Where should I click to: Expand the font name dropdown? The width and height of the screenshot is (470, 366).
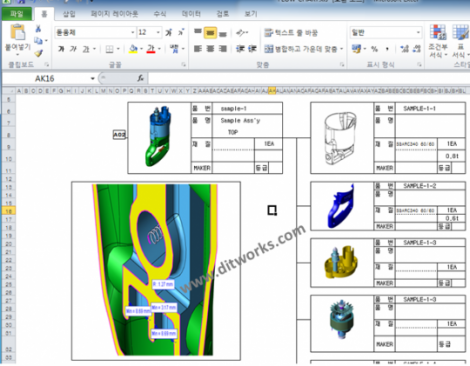coord(133,32)
